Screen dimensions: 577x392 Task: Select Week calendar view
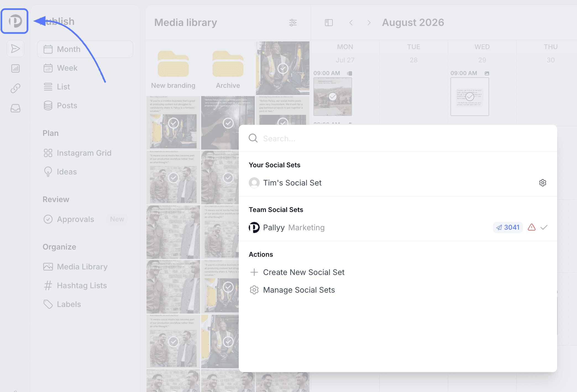point(85,68)
